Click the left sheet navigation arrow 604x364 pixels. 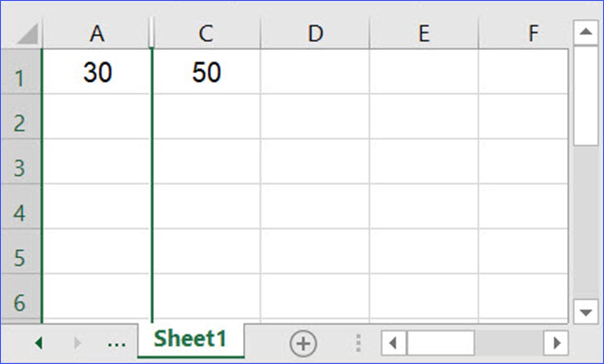[39, 344]
